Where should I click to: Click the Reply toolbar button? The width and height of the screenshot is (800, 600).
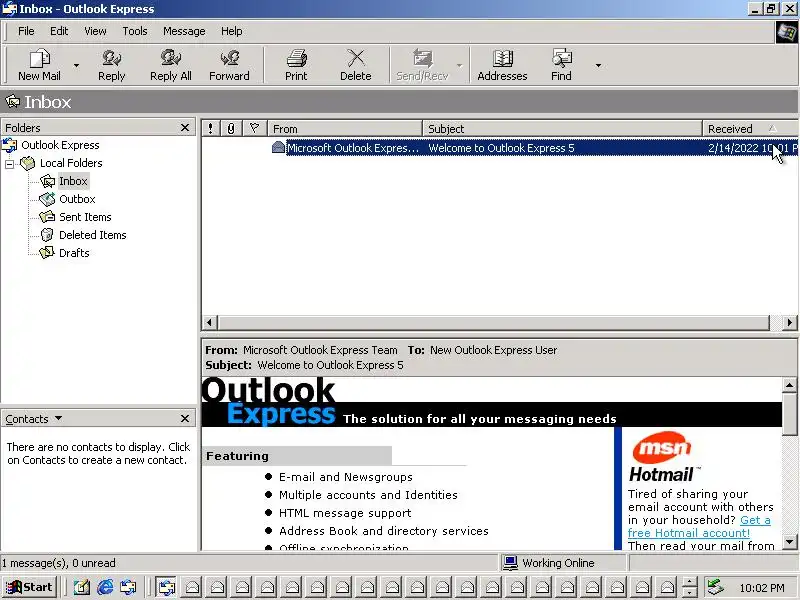[111, 65]
